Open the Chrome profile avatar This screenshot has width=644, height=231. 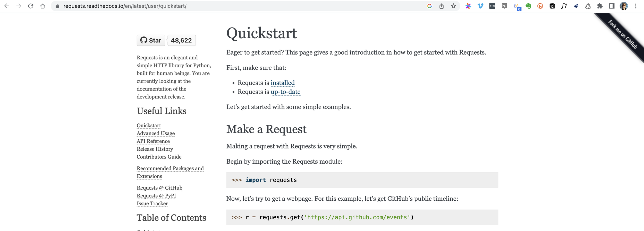624,6
